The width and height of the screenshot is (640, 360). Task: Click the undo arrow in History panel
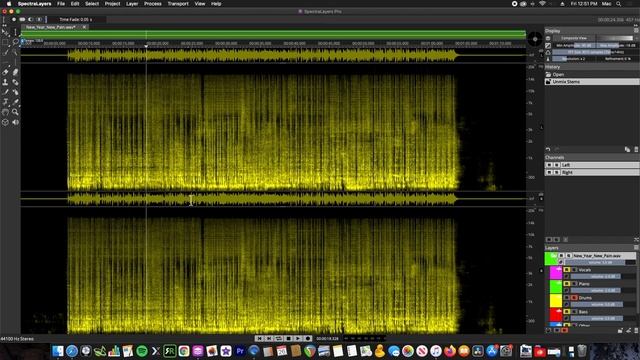click(x=548, y=149)
